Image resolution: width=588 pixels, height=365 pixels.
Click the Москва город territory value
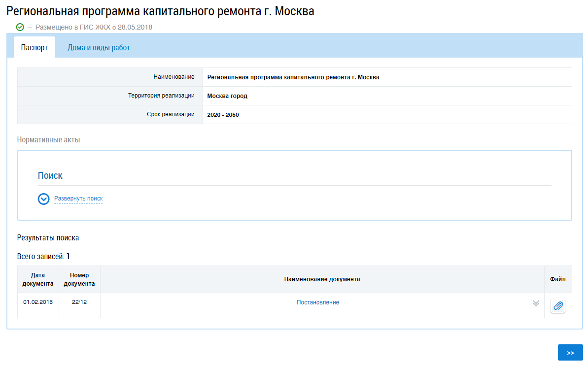point(227,96)
